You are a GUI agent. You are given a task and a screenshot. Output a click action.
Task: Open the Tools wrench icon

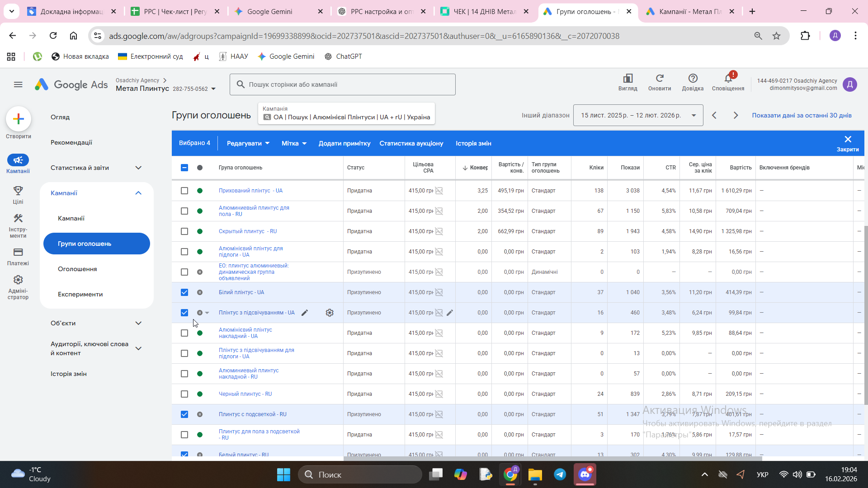18,219
